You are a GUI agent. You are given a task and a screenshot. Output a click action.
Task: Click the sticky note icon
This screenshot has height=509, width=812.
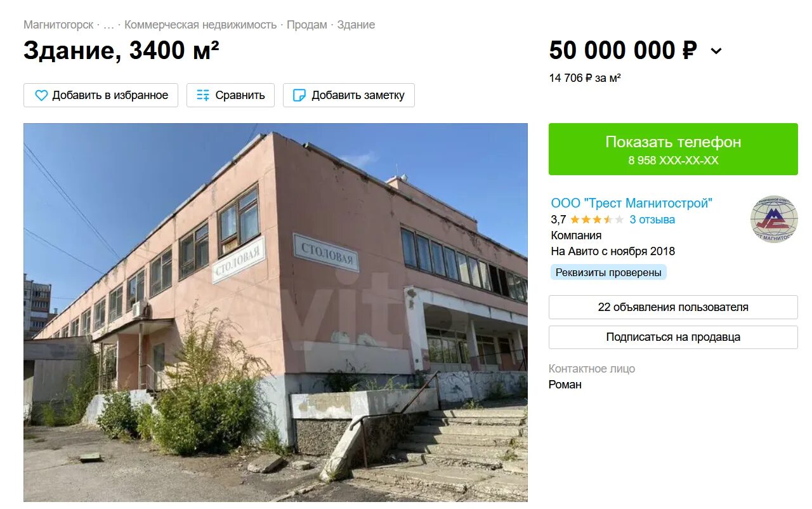click(299, 95)
